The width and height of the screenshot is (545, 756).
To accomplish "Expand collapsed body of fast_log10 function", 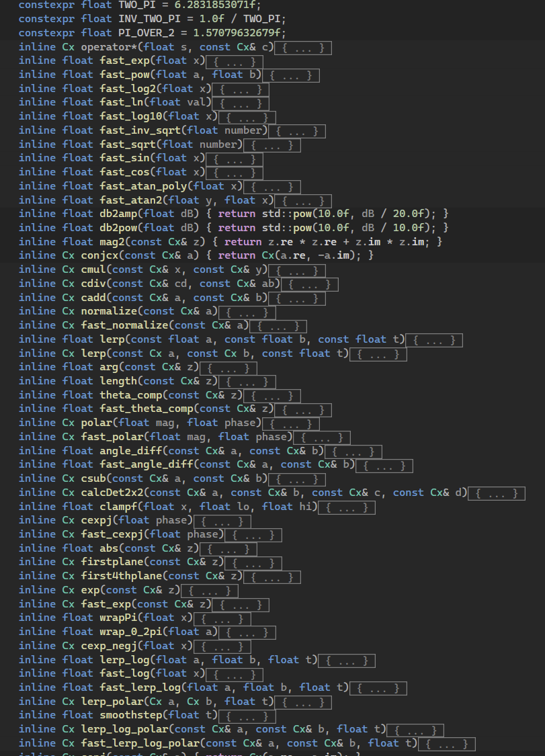I will pyautogui.click(x=247, y=117).
